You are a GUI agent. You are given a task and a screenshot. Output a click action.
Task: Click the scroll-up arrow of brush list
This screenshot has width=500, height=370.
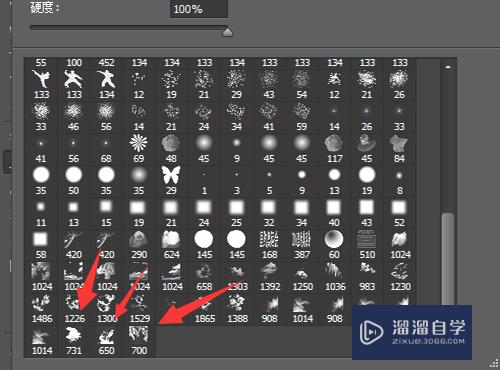click(x=448, y=67)
